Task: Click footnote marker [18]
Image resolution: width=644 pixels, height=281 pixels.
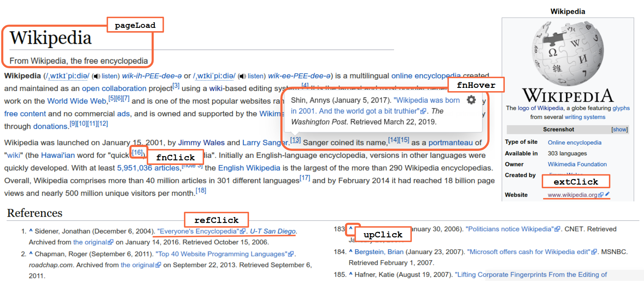Action: pos(201,191)
